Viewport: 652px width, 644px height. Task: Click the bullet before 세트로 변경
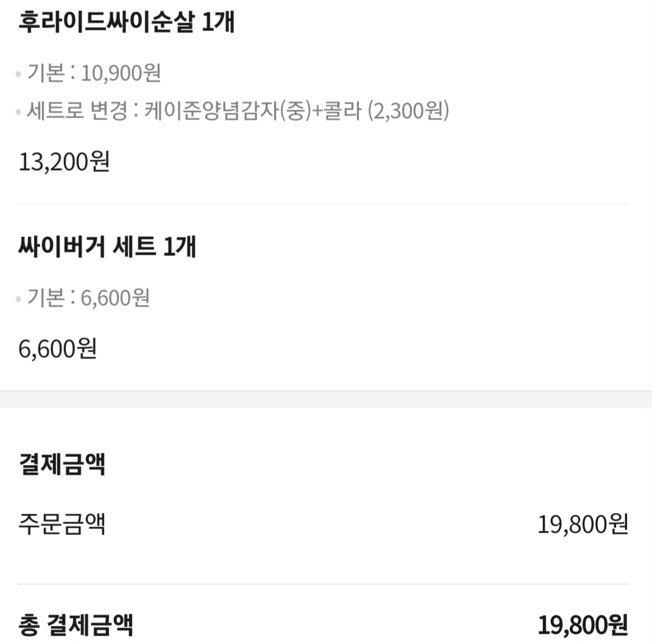[18, 112]
